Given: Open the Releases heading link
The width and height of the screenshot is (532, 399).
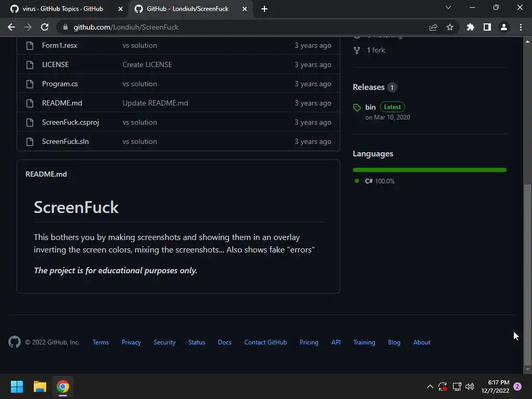Looking at the screenshot, I should 368,87.
